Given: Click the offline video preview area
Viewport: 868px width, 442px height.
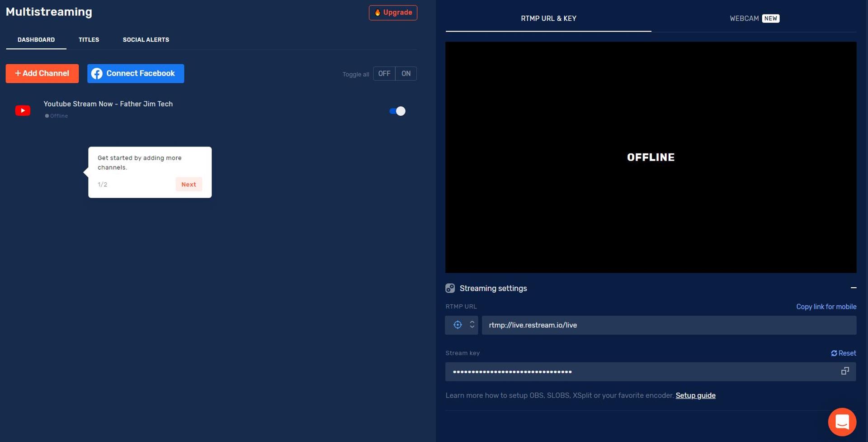Looking at the screenshot, I should tap(651, 157).
